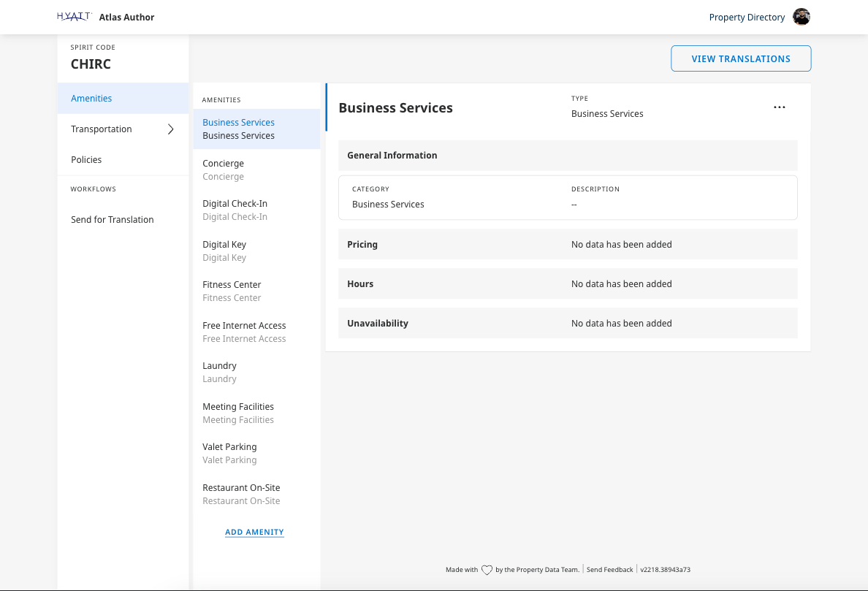Select the Valet Parking amenity
The width and height of the screenshot is (868, 591).
(x=257, y=453)
